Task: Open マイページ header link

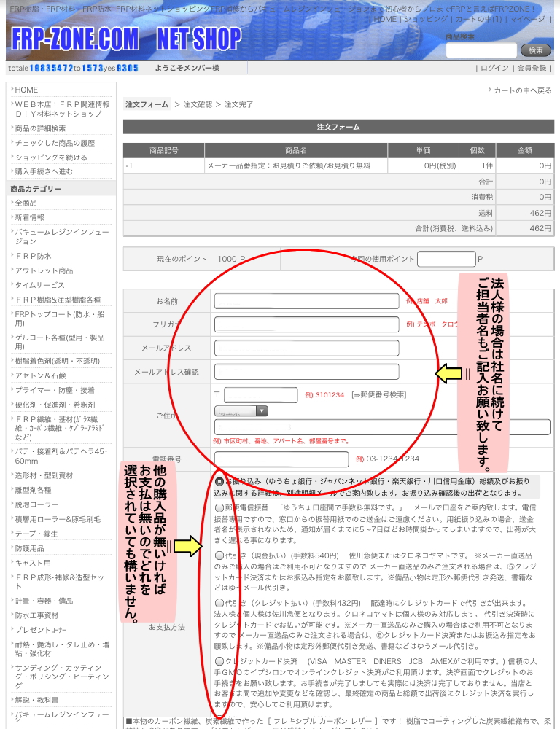Action: point(527,19)
